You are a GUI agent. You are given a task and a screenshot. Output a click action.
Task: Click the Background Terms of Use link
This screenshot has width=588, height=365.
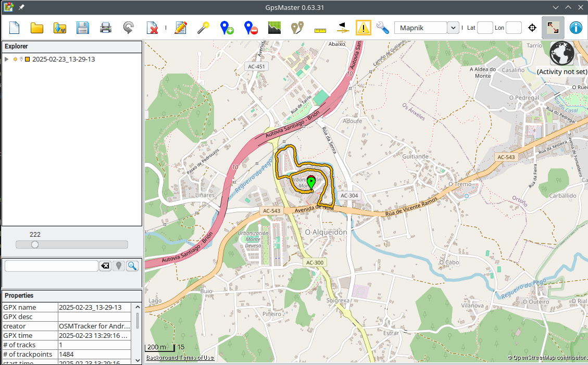[x=180, y=358]
